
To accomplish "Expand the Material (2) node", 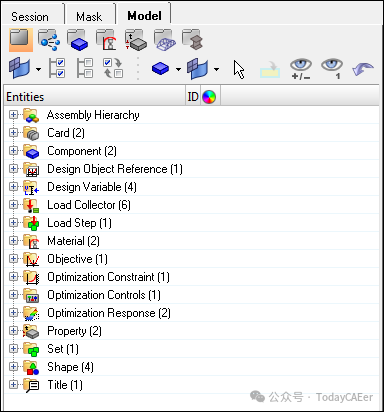I will tap(13, 241).
